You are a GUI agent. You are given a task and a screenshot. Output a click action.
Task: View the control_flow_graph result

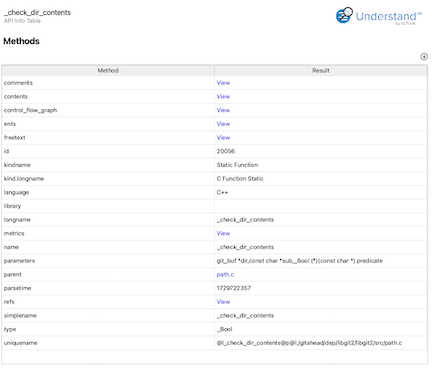pyautogui.click(x=223, y=110)
